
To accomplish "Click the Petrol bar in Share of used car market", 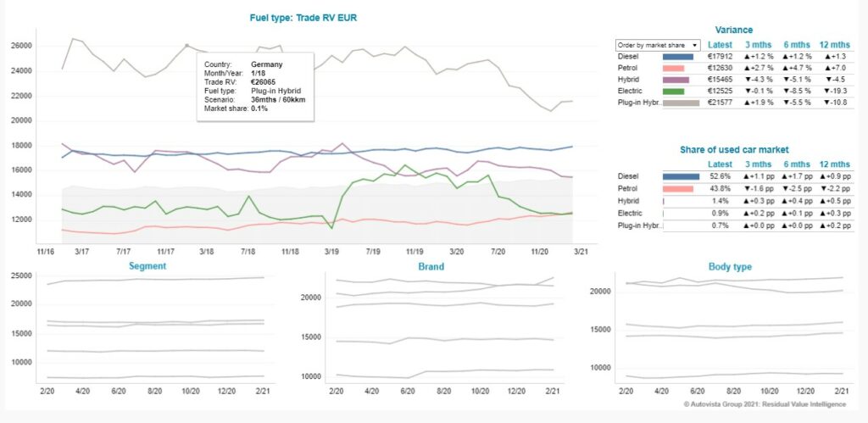I will tap(678, 188).
